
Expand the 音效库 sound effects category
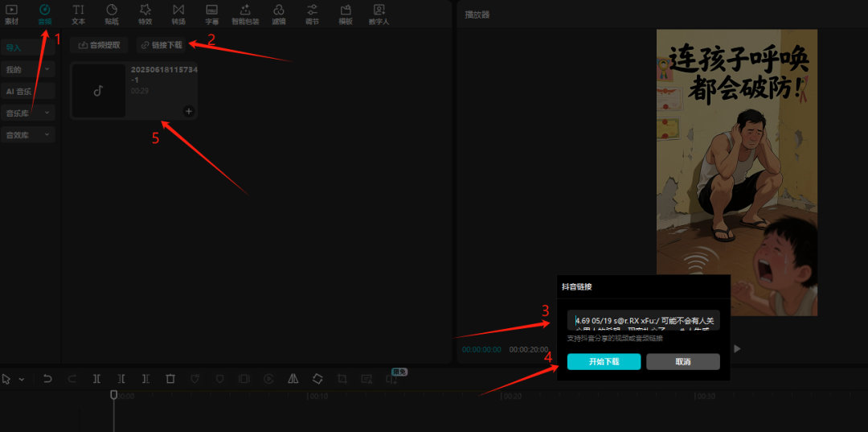click(x=28, y=134)
